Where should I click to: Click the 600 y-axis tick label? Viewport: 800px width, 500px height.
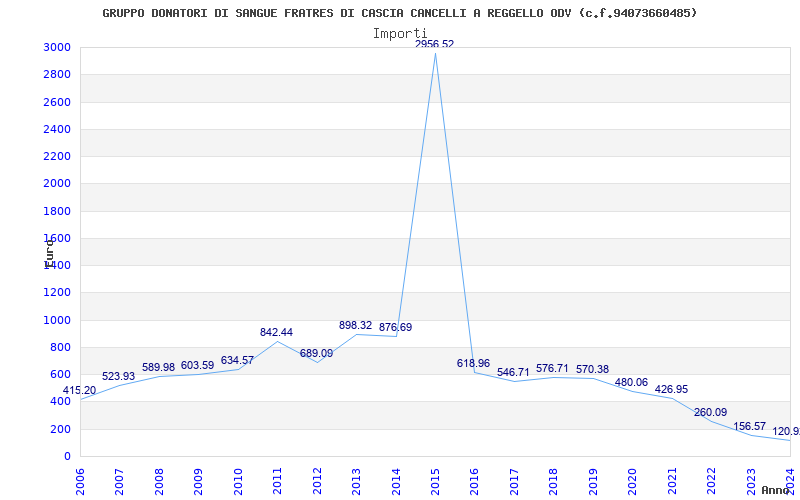[x=61, y=374]
